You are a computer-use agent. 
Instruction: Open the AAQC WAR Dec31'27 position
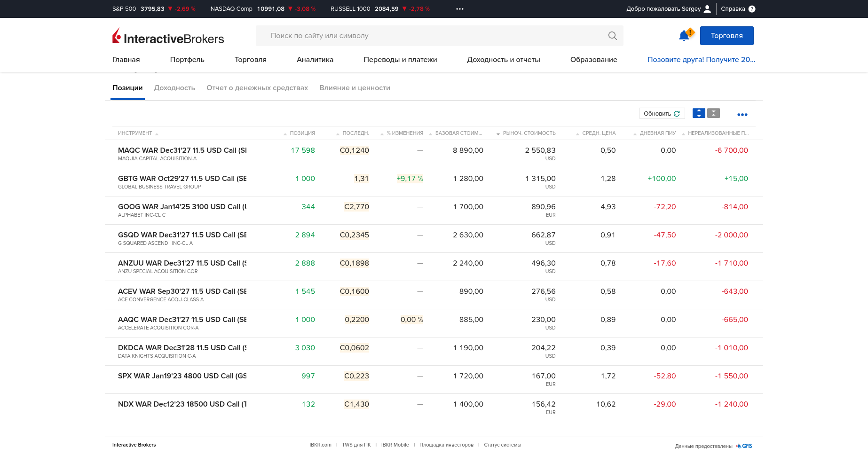182,320
